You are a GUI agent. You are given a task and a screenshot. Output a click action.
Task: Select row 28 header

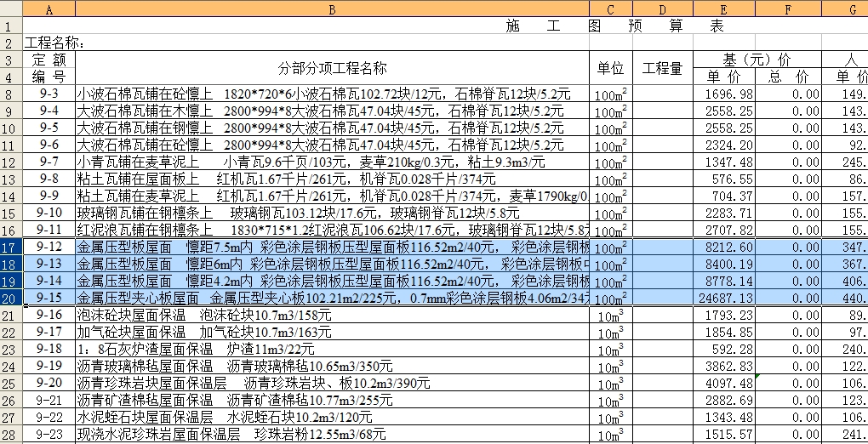coord(10,435)
